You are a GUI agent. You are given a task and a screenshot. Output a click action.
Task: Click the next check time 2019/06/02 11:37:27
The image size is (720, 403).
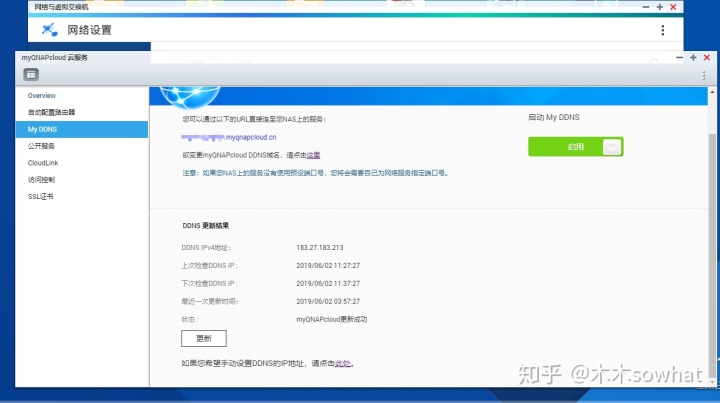[328, 283]
